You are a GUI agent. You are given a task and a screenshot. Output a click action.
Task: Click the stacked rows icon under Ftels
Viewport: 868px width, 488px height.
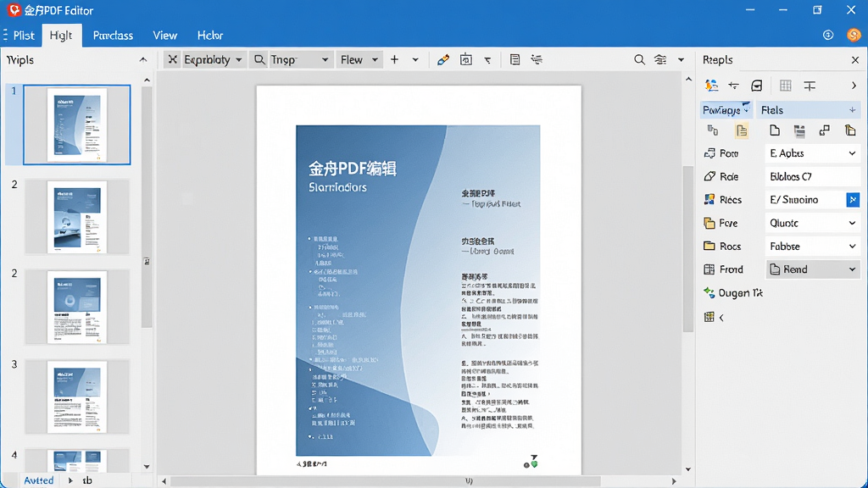tap(799, 130)
